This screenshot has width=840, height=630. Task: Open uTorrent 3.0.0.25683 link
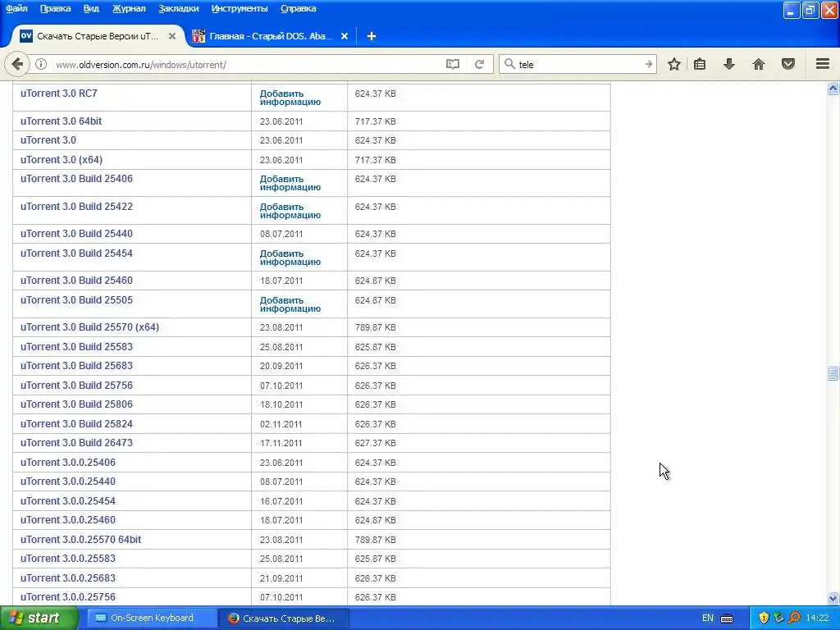click(x=68, y=578)
